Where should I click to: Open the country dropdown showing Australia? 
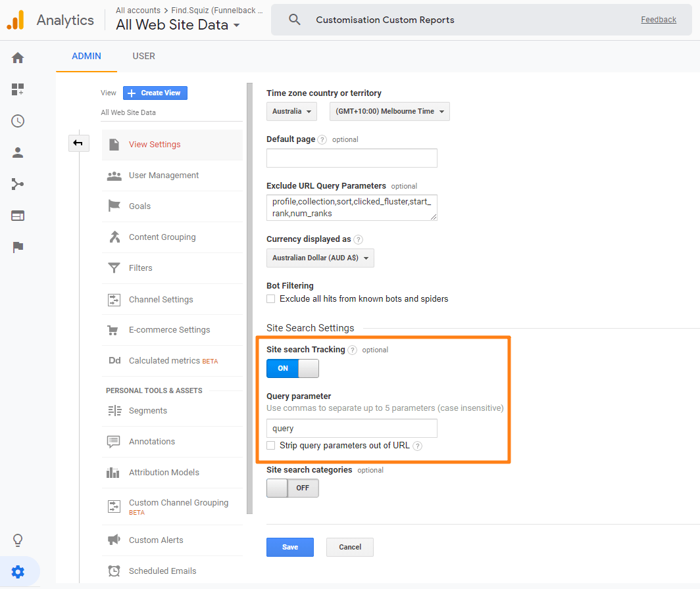291,111
